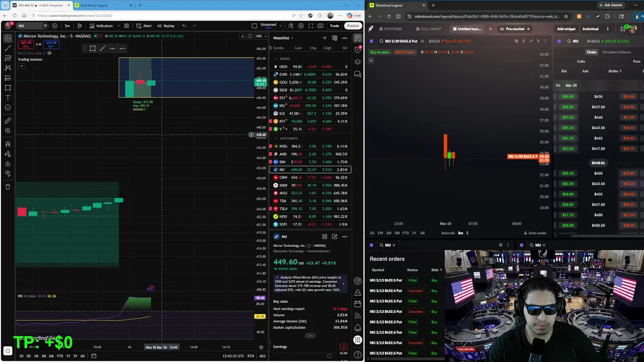Open the Individual account dropdown
Image resolution: width=644 pixels, height=362 pixels.
click(x=595, y=29)
